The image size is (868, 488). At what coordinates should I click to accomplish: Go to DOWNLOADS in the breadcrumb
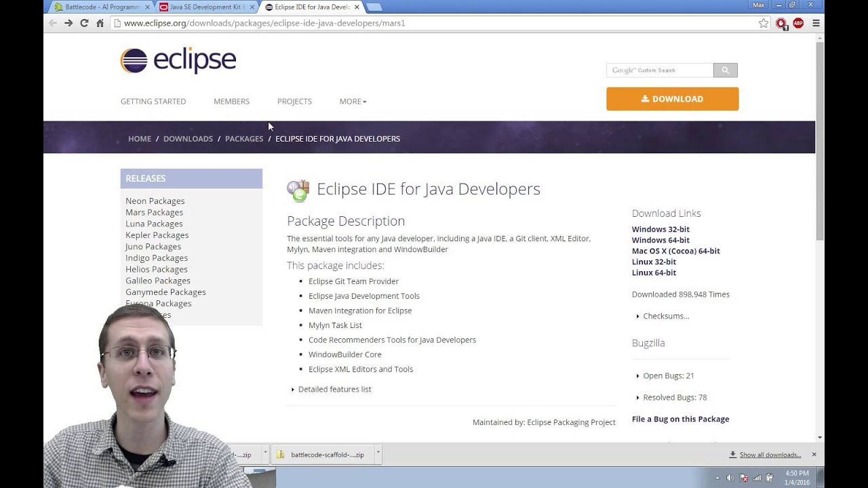(x=188, y=139)
